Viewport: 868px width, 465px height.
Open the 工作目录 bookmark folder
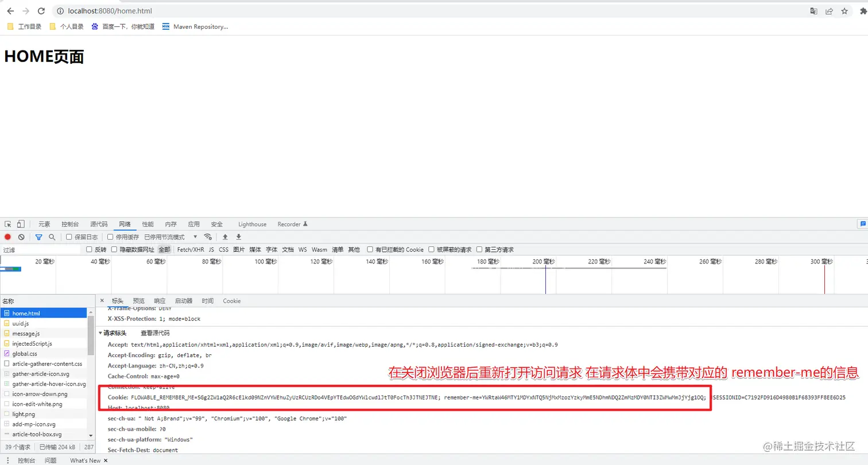[24, 26]
